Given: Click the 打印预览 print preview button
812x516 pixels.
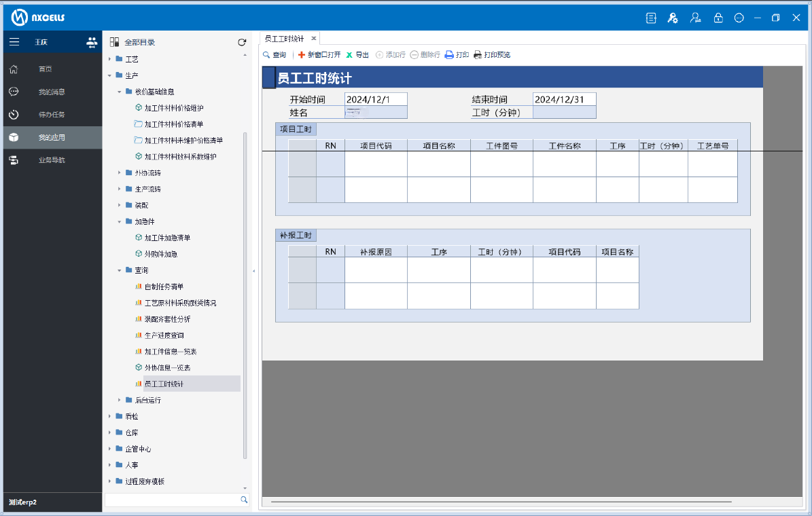Looking at the screenshot, I should click(492, 55).
